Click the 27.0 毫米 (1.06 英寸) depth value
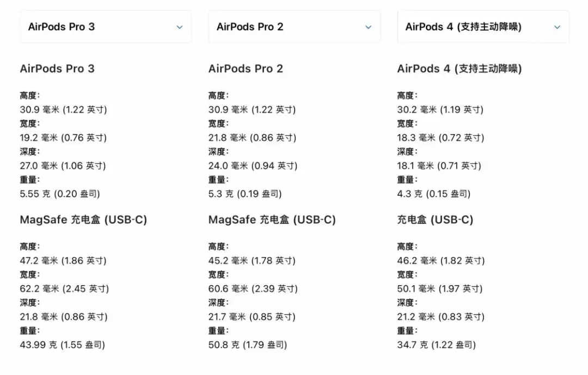Screen dimensions: 588x375 coord(63,165)
